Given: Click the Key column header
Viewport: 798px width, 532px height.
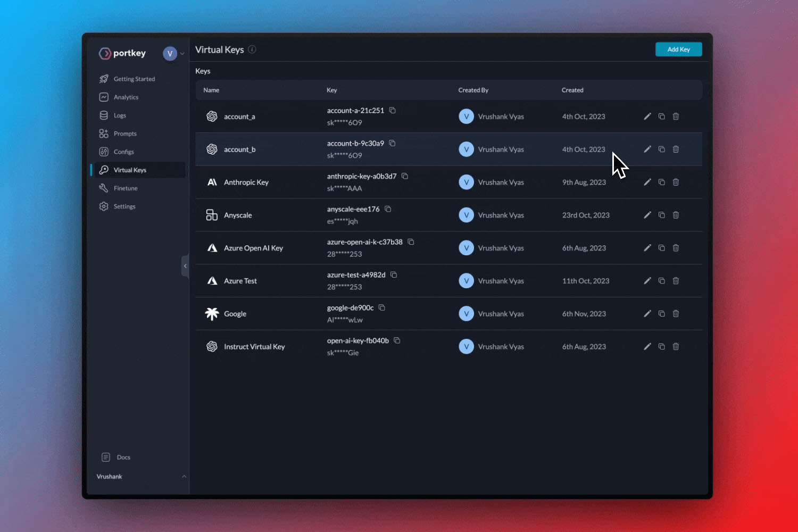Looking at the screenshot, I should 332,90.
